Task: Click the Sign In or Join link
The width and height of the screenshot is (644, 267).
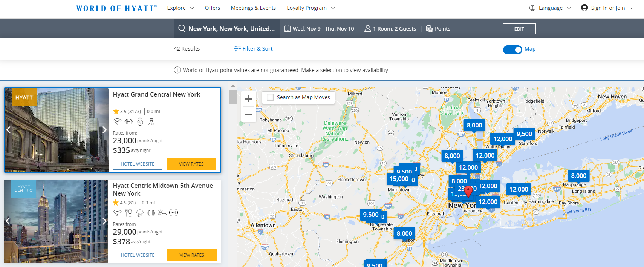Action: (x=608, y=8)
